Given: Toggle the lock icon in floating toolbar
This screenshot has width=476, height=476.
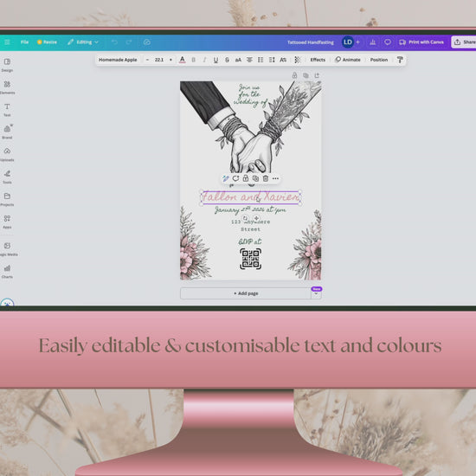Looking at the screenshot, I should pyautogui.click(x=246, y=178).
